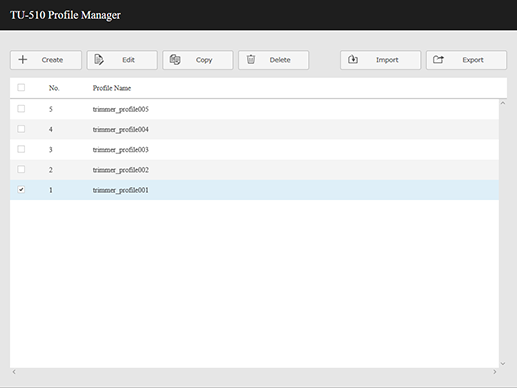This screenshot has height=388, width=517.
Task: Click the Delete button label
Action: pos(280,60)
